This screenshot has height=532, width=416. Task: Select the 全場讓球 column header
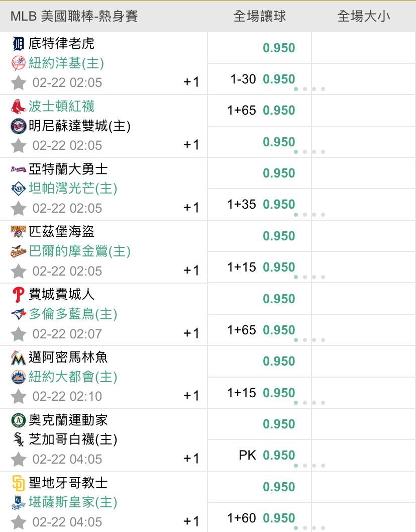pyautogui.click(x=260, y=16)
